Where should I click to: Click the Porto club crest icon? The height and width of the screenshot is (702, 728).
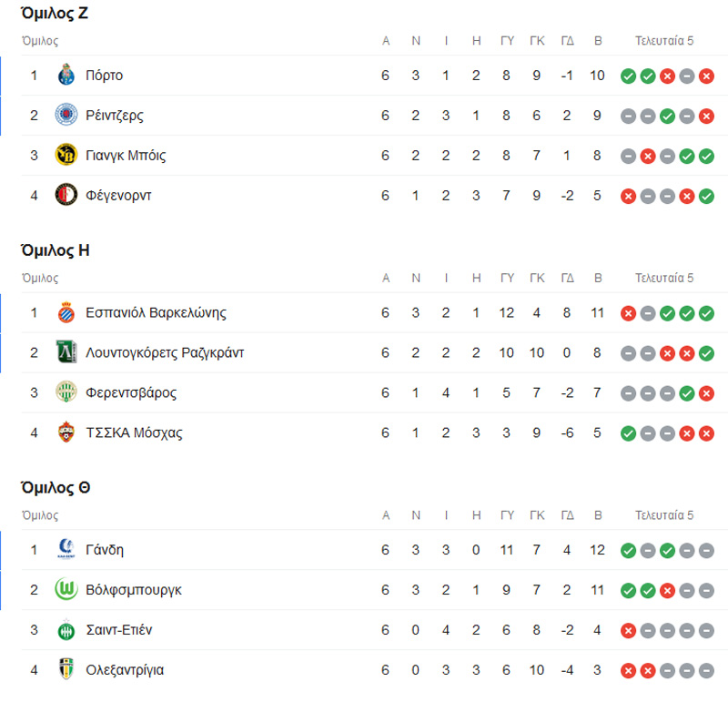pyautogui.click(x=66, y=76)
